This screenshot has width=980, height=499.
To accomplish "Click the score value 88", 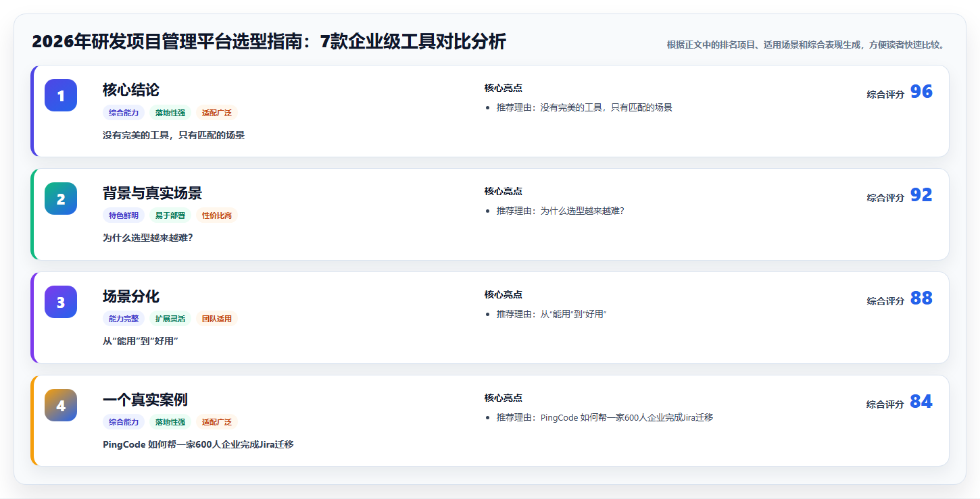I will pos(921,298).
